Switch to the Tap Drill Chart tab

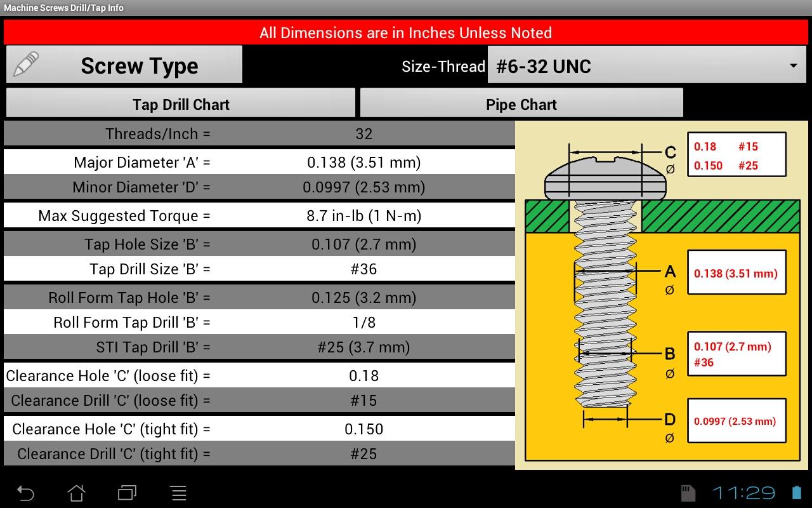point(180,104)
